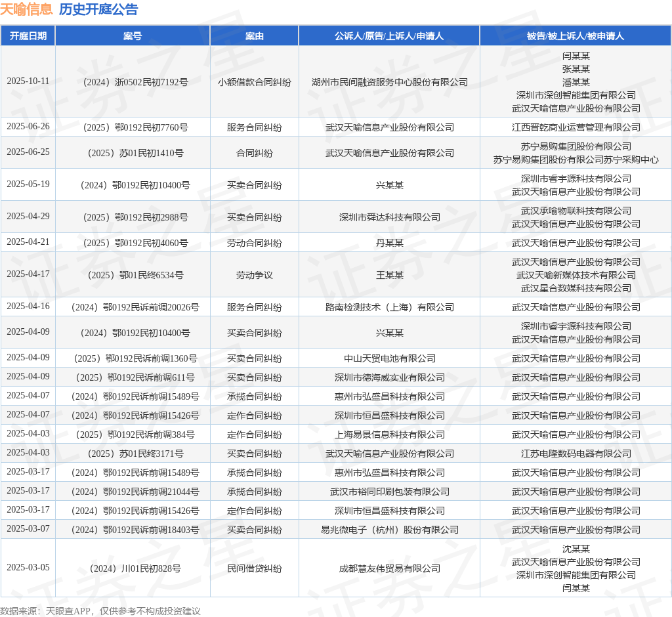Click the 小额借款合同纠纷 cell
672x617 pixels.
(x=254, y=82)
